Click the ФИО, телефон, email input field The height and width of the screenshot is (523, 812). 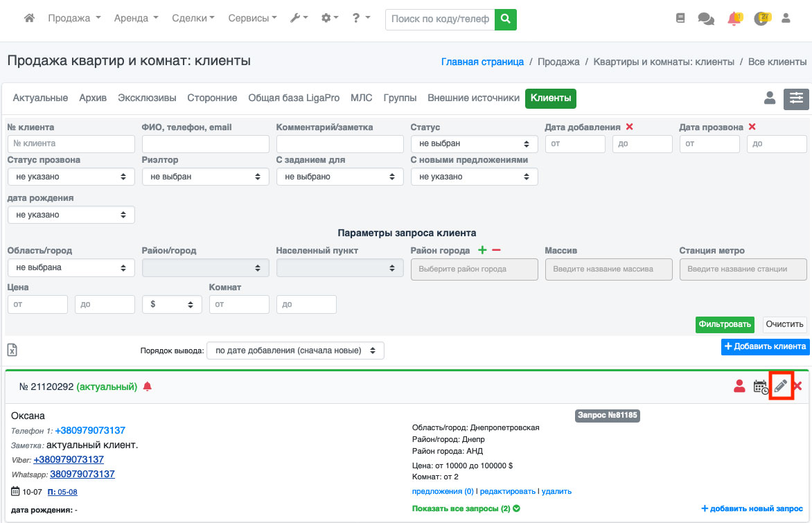[205, 144]
